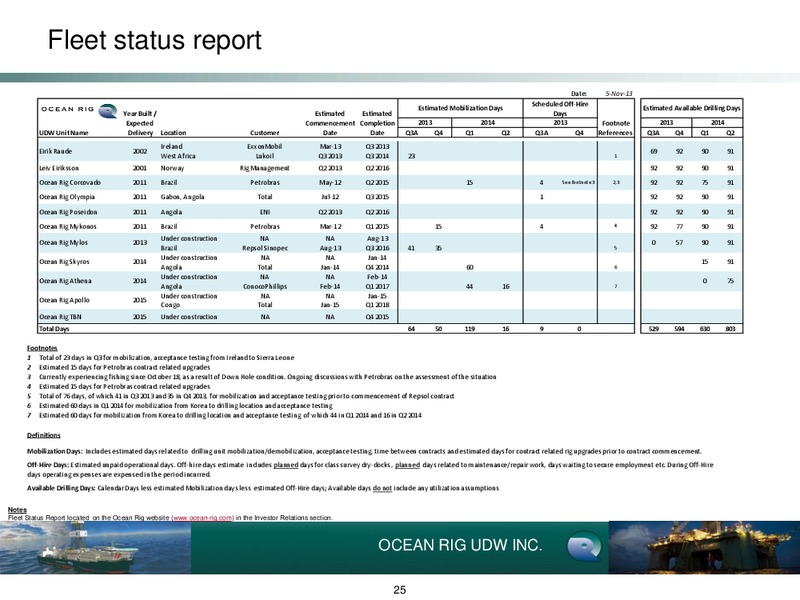Viewport: 800px width, 600px height.
Task: Click the ConocoPhillips customer cell
Action: (x=265, y=286)
